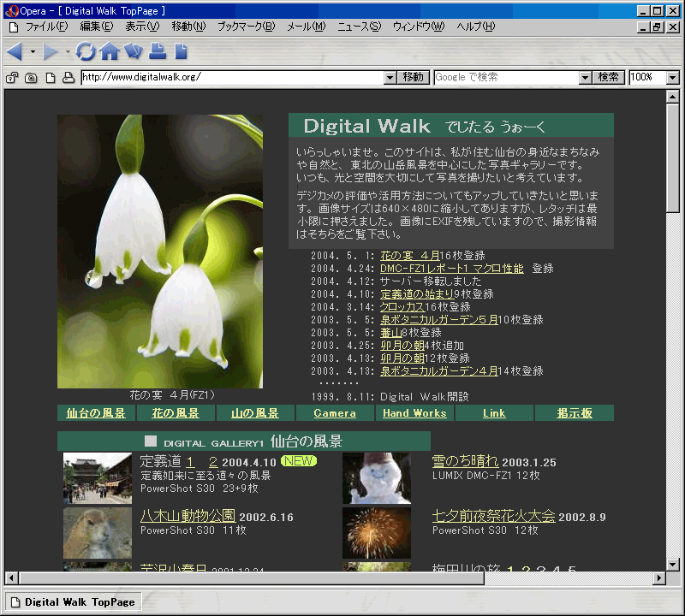Open the Back history dropdown arrow
This screenshot has width=685, height=616.
(33, 52)
